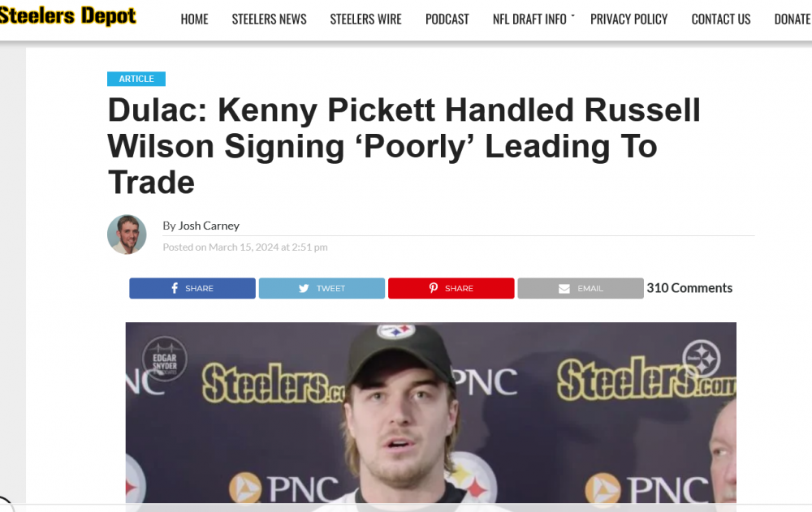View the 310 Comments link
Screen dimensions: 812x512
pyautogui.click(x=689, y=288)
